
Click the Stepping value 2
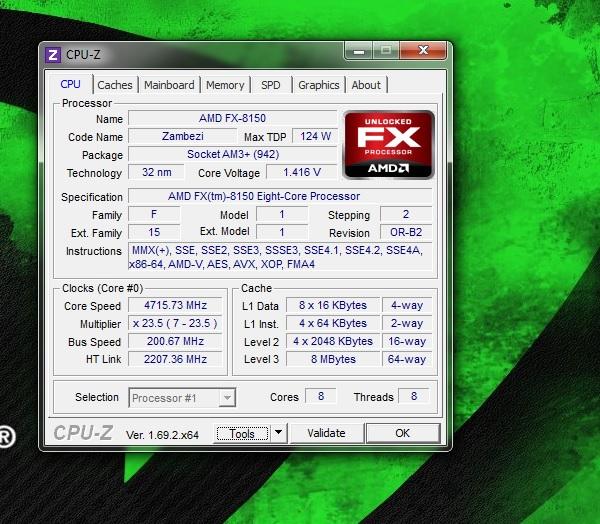pos(406,214)
